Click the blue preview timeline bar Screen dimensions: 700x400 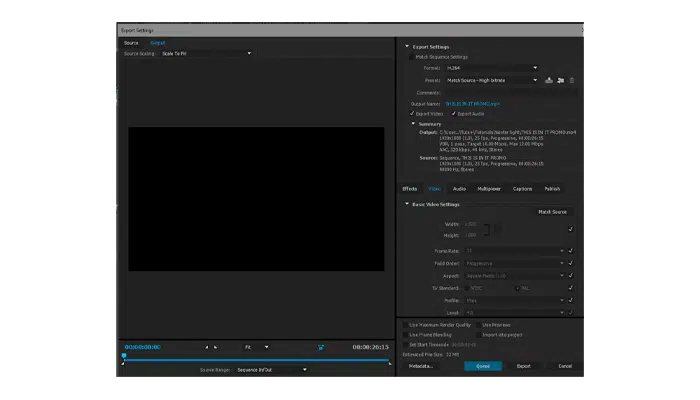coord(256,359)
